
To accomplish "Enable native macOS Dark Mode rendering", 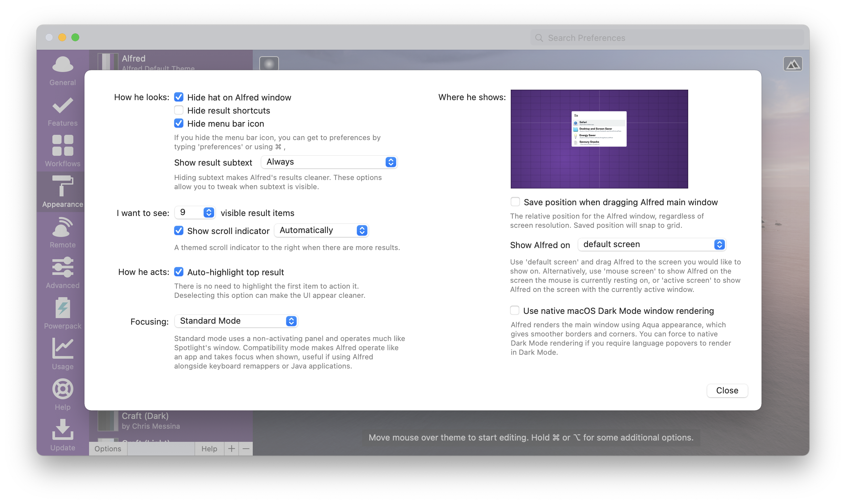I will [514, 311].
